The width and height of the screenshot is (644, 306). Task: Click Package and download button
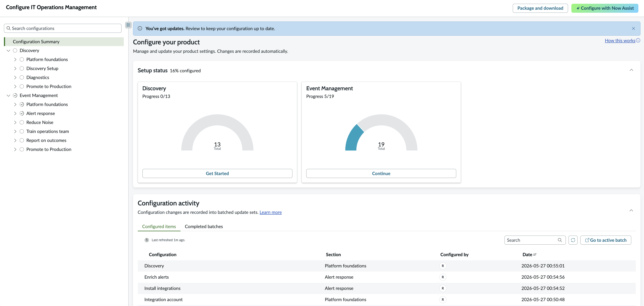[540, 8]
